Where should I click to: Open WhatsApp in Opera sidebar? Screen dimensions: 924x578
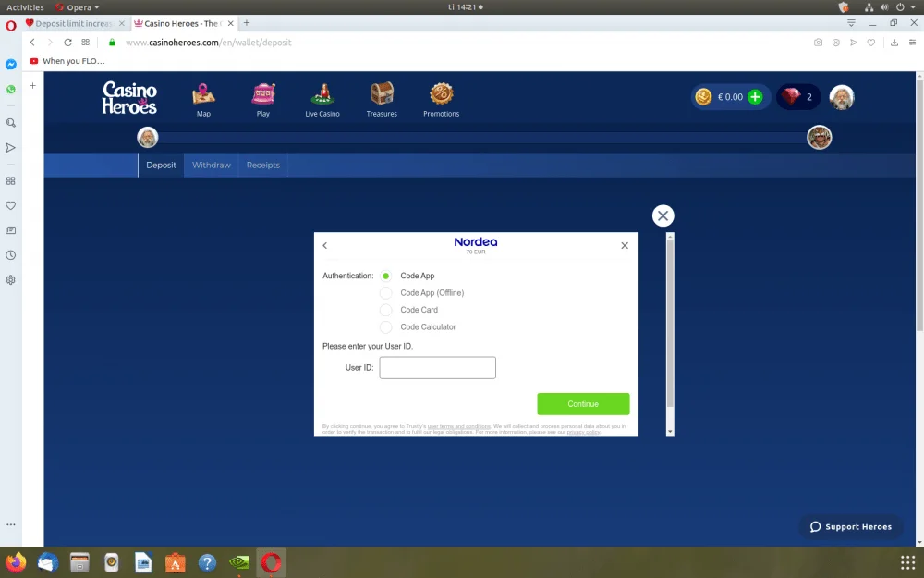[x=10, y=89]
